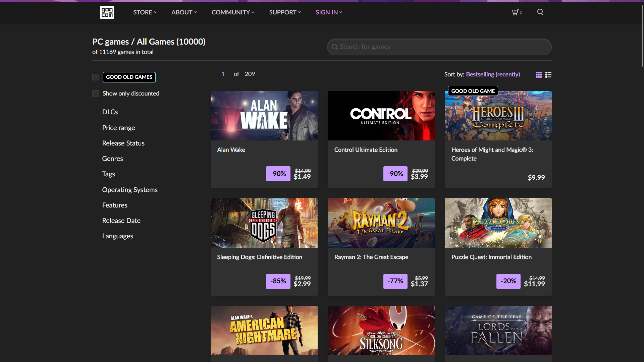Open the SIGN IN dropdown
This screenshot has width=644, height=362.
click(329, 12)
